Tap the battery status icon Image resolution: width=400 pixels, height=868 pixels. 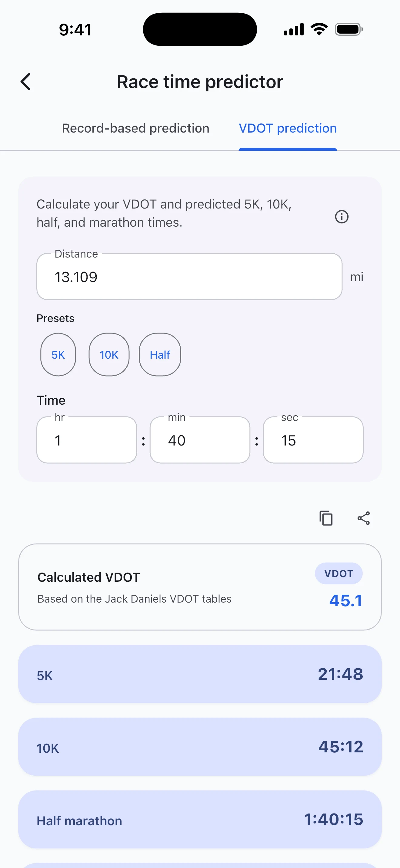(x=349, y=29)
